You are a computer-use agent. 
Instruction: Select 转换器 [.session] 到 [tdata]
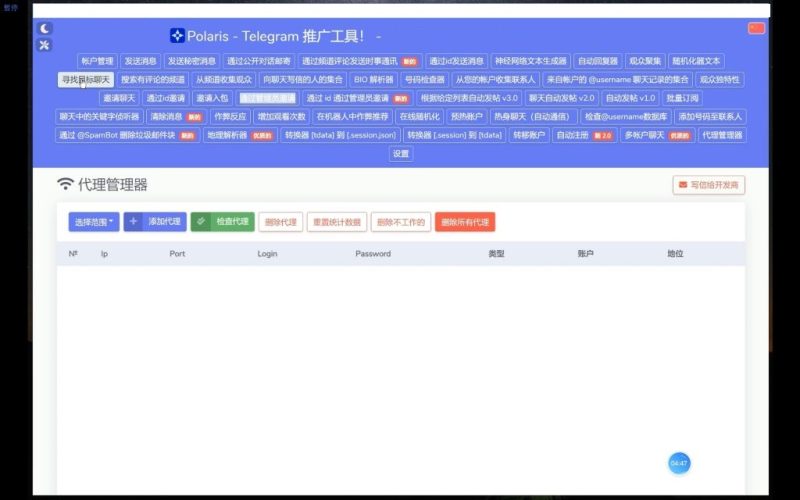455,135
